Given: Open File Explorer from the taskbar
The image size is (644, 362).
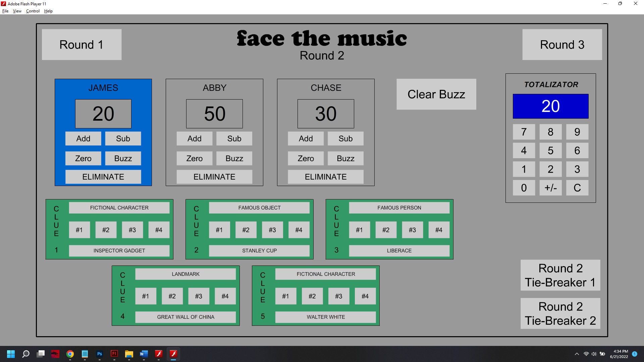Looking at the screenshot, I should [129, 354].
